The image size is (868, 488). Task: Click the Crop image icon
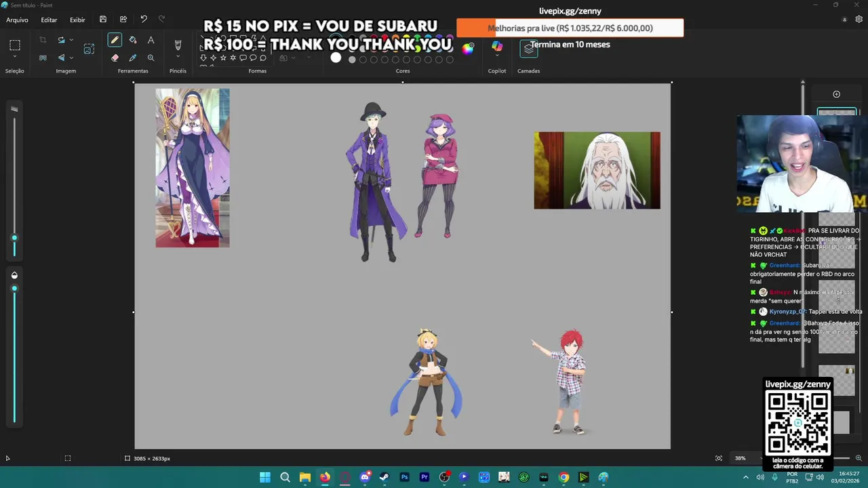(x=43, y=41)
